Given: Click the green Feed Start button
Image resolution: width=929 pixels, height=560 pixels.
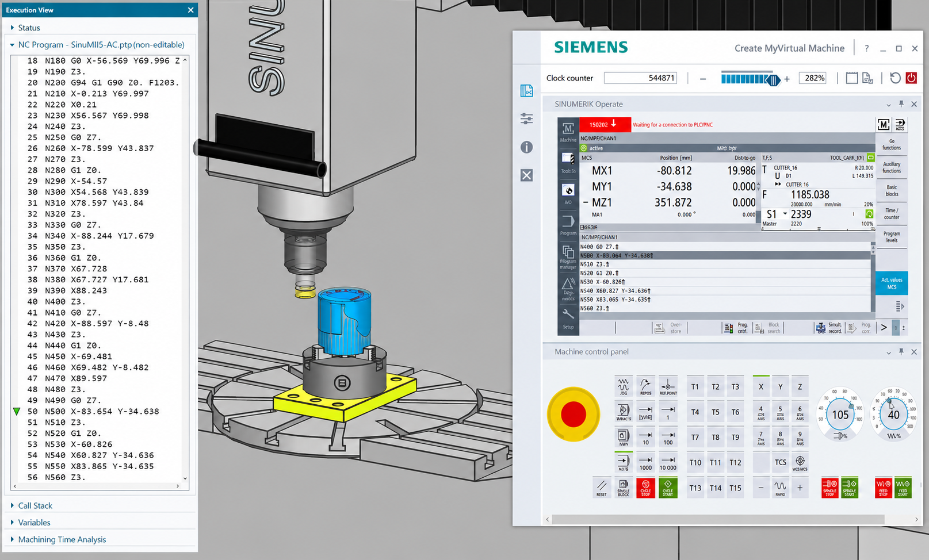Looking at the screenshot, I should point(903,488).
